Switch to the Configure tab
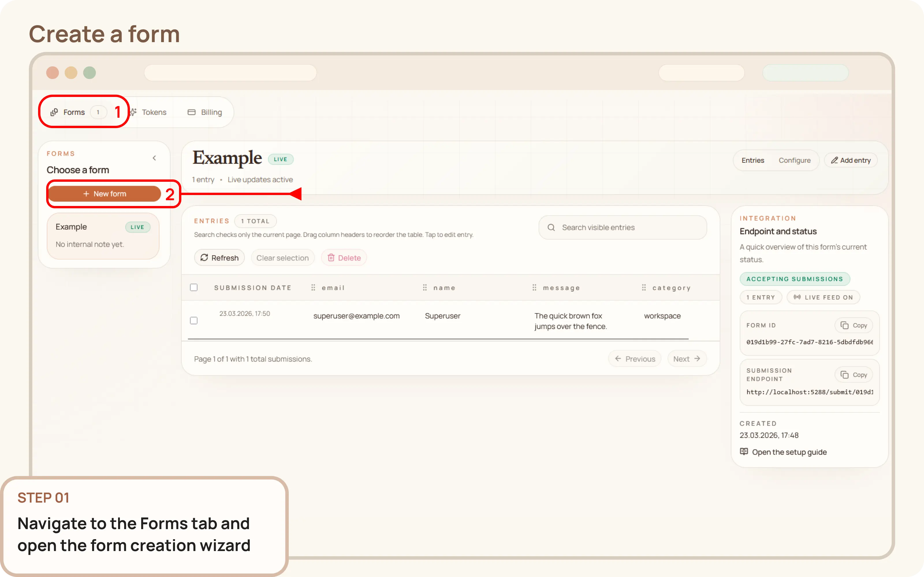This screenshot has width=924, height=577. click(x=795, y=160)
